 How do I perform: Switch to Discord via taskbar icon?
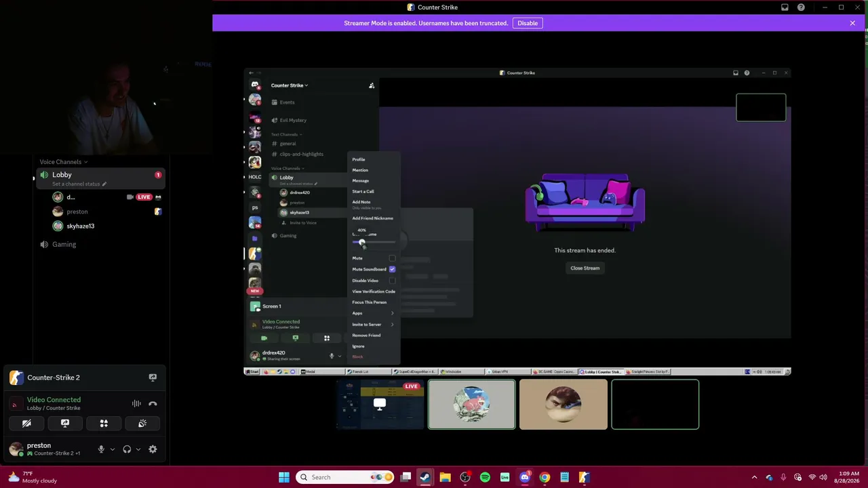525,477
